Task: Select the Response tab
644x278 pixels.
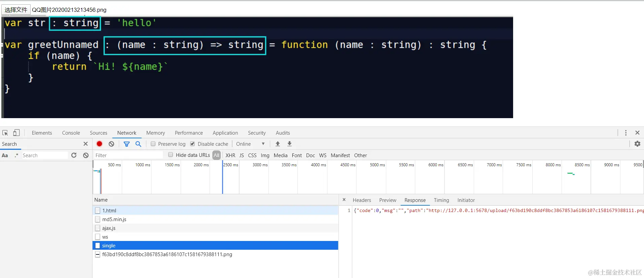Action: [x=415, y=200]
